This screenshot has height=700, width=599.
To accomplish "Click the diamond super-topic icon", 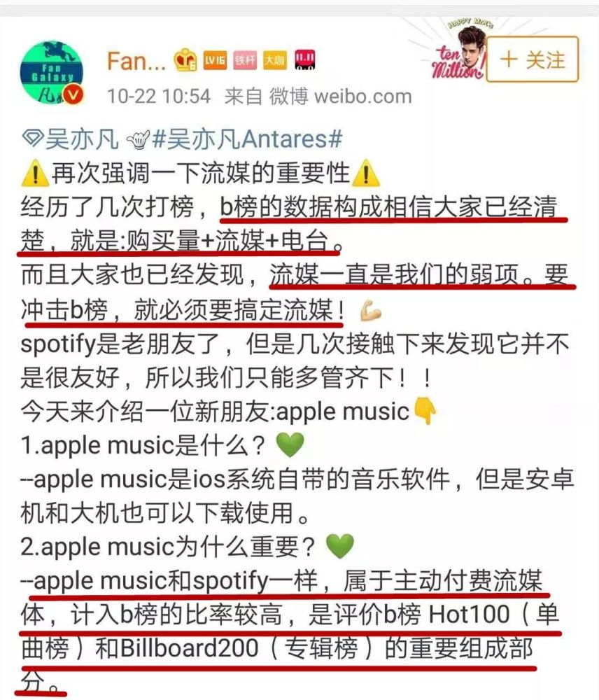I will (33, 139).
